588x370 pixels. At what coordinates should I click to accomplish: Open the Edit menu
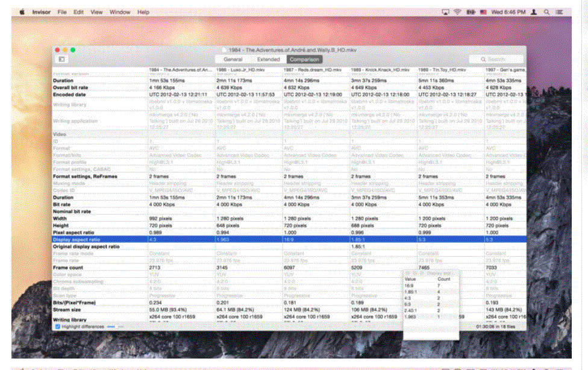pyautogui.click(x=78, y=12)
